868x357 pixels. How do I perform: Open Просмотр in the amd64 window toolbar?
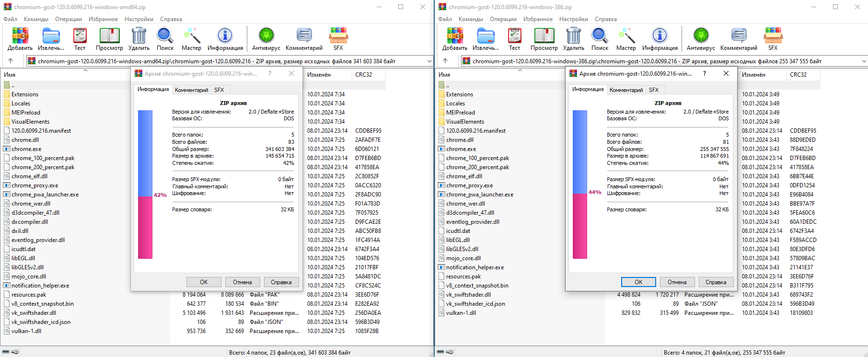pos(109,39)
